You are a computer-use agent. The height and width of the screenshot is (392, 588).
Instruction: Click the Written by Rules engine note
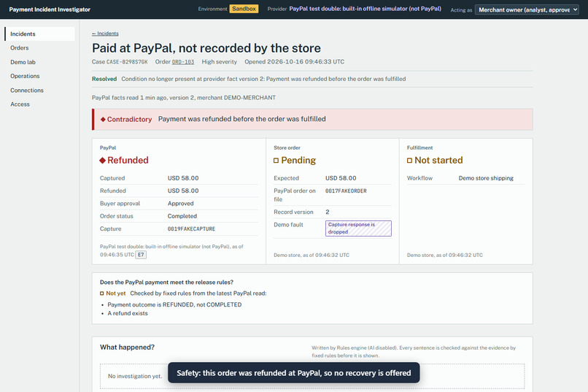pyautogui.click(x=414, y=352)
